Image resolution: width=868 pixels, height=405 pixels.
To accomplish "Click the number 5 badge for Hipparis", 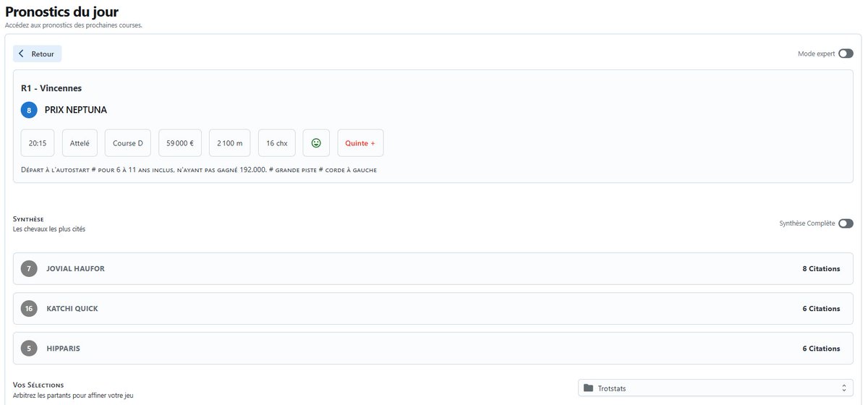I will click(29, 349).
